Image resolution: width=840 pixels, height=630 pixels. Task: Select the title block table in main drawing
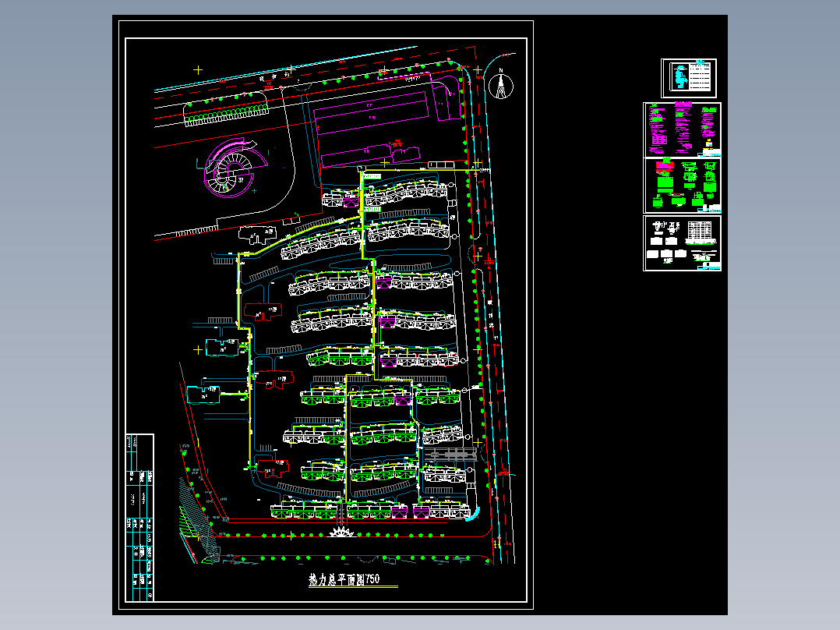[139, 518]
